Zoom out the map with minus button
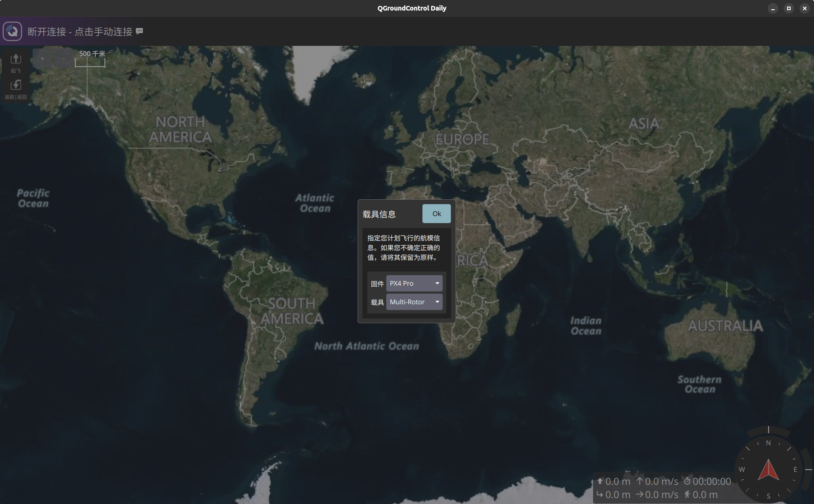 63,59
